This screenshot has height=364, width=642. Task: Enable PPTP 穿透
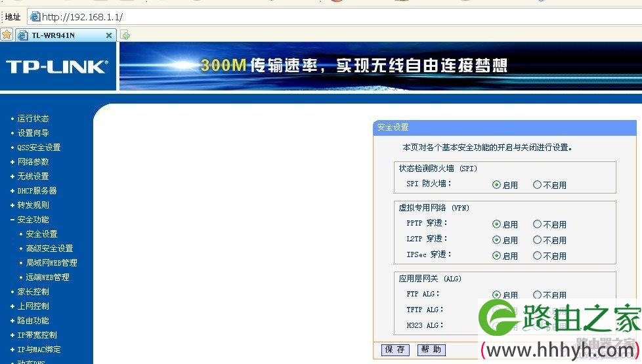click(497, 224)
